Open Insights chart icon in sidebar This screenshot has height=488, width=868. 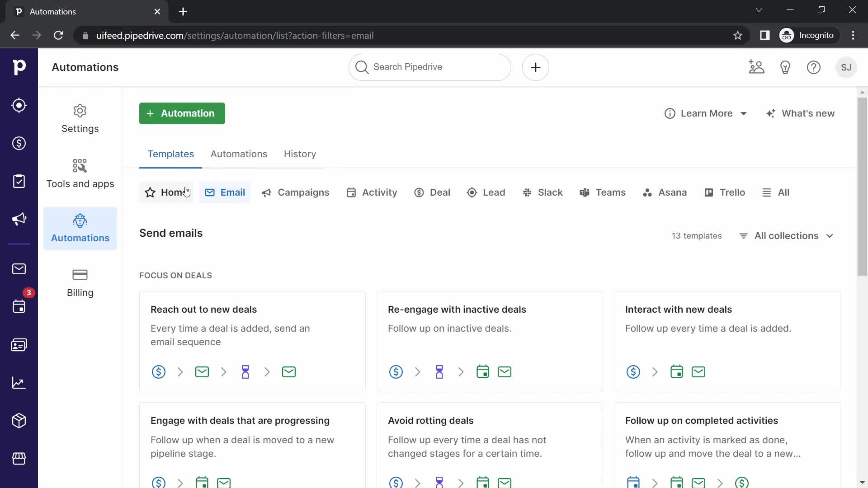click(x=19, y=383)
